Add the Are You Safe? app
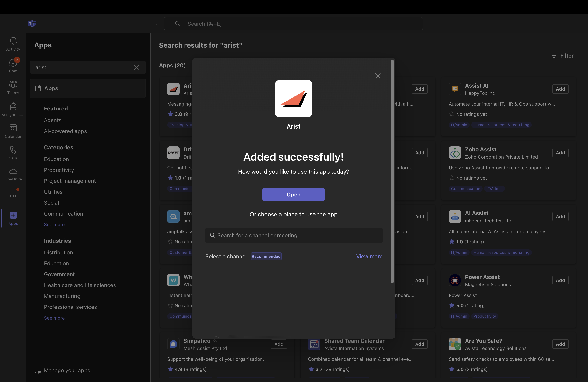Viewport: 588px width, 382px height. point(560,344)
